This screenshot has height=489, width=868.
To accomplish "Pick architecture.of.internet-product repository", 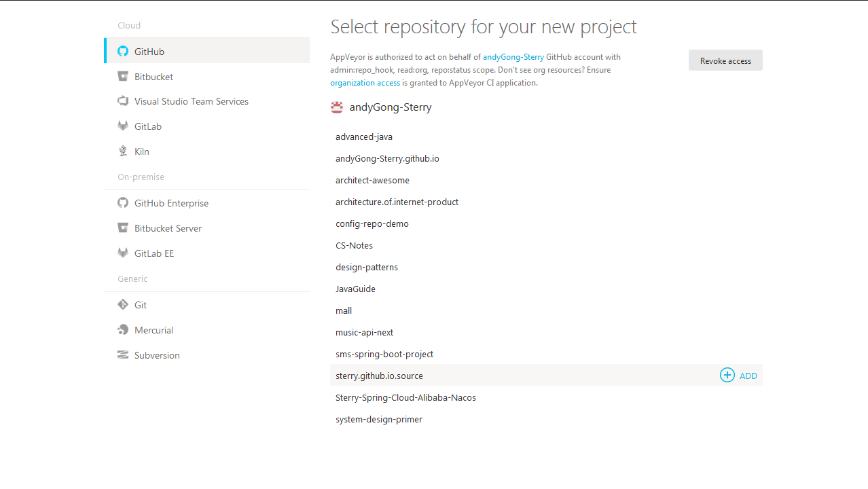I will click(546, 202).
